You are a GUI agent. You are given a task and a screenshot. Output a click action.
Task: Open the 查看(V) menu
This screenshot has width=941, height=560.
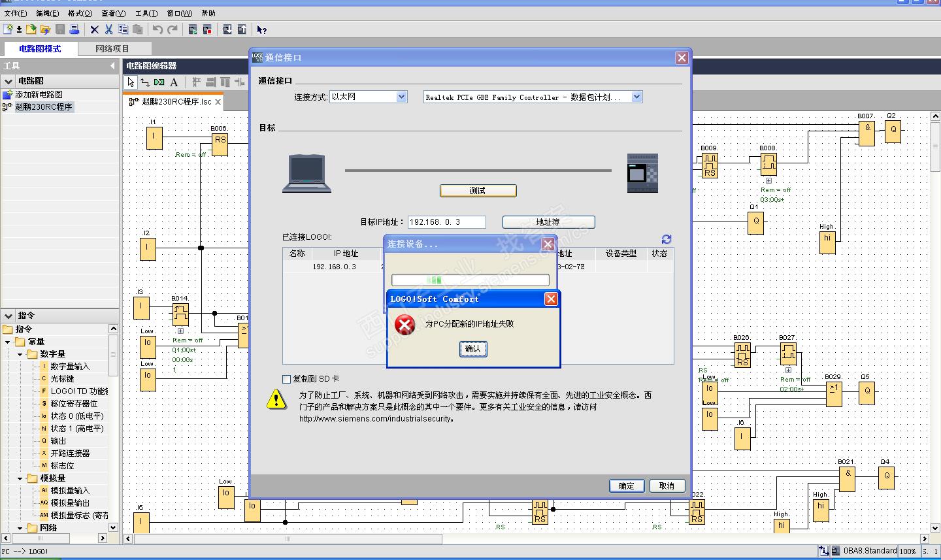click(x=113, y=13)
